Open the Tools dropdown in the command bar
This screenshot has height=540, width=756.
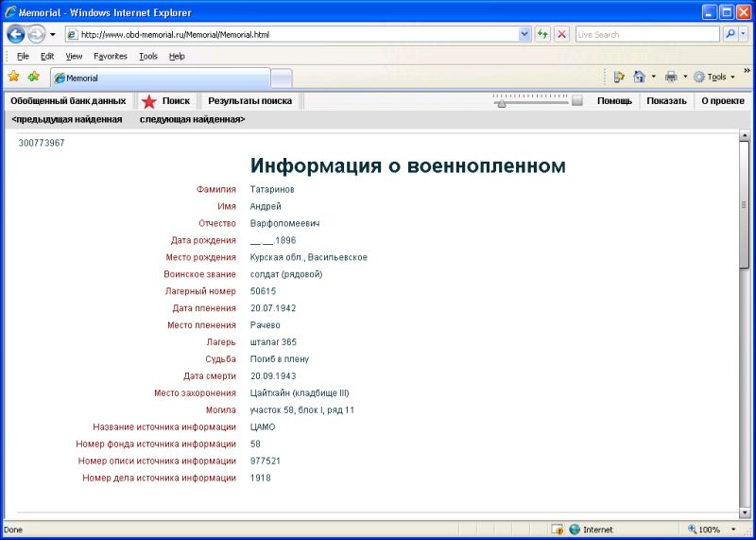pos(714,77)
